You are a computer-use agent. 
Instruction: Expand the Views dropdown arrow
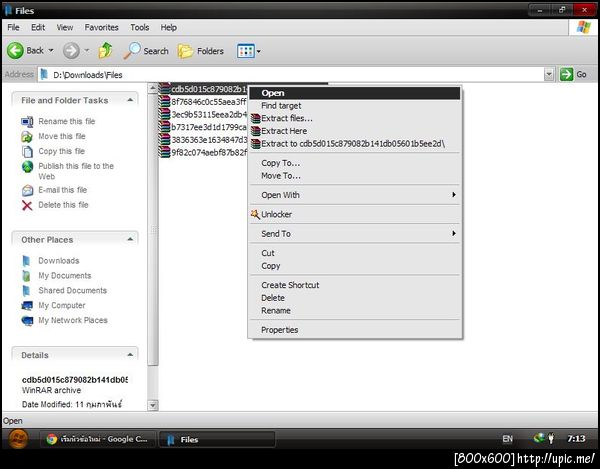point(259,51)
